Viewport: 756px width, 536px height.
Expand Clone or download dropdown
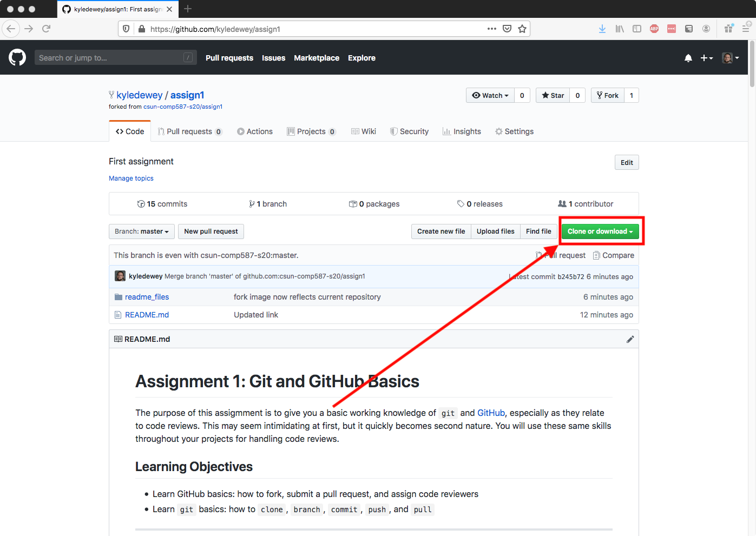point(600,231)
